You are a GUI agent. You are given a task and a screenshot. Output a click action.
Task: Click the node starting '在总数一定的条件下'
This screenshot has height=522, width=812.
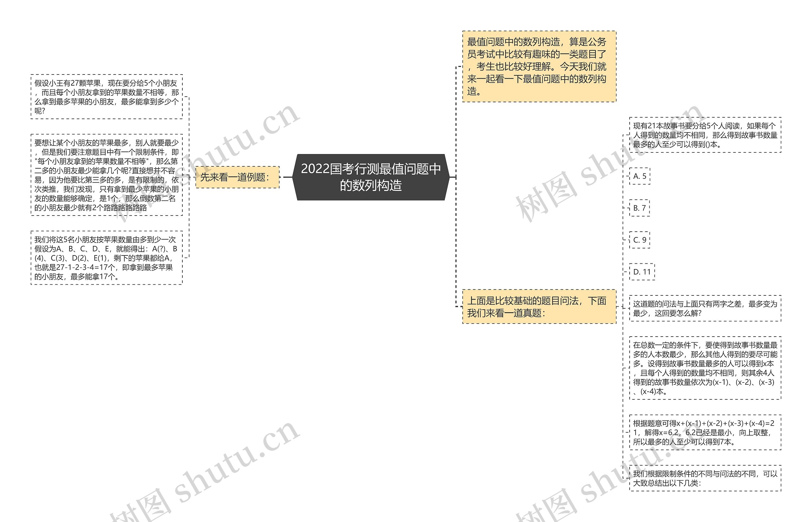point(705,368)
